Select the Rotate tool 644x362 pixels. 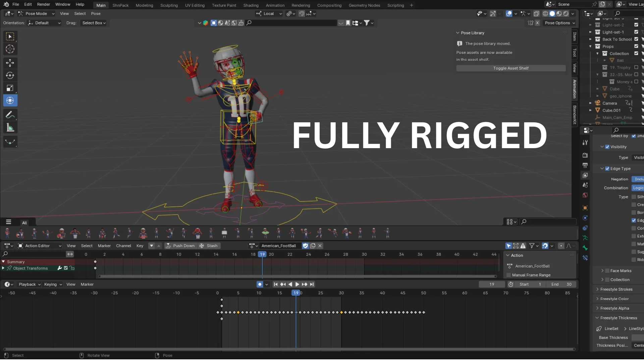coord(10,75)
